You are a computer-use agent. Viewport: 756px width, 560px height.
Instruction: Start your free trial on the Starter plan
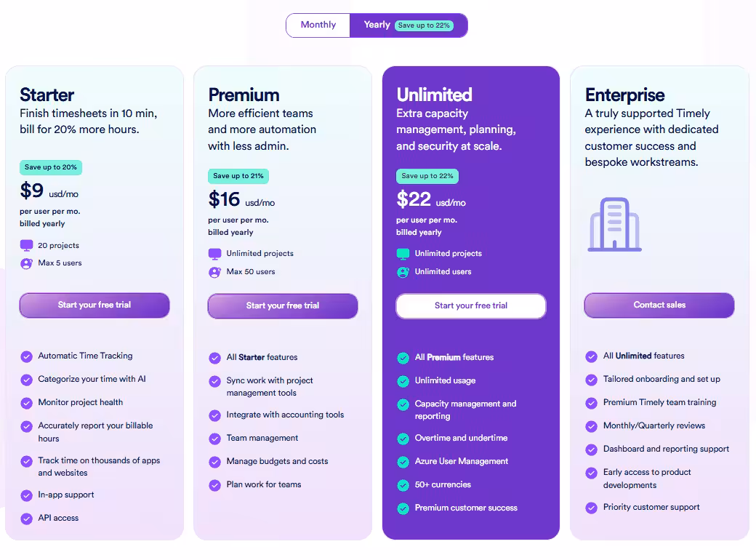[x=94, y=305]
